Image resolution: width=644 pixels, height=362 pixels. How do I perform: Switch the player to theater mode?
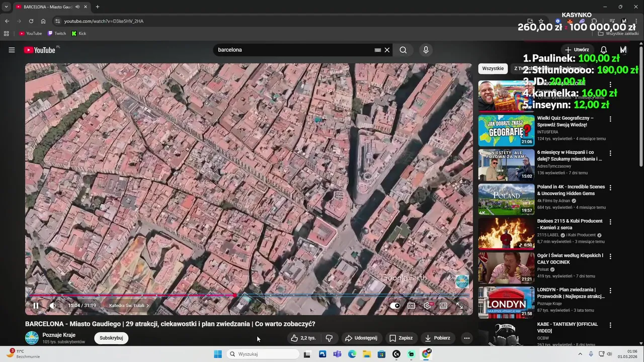point(443,305)
